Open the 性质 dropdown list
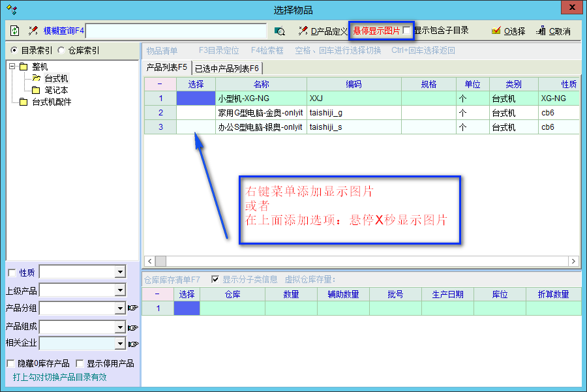 coord(120,272)
